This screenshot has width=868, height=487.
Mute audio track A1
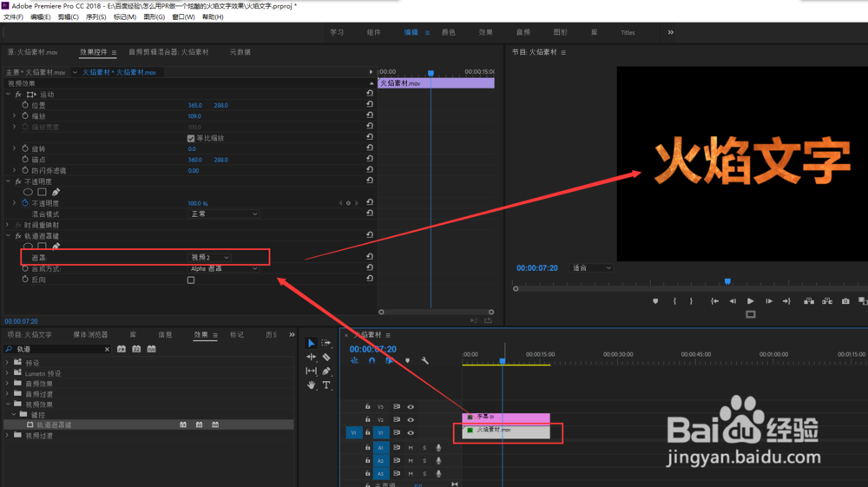coord(411,447)
